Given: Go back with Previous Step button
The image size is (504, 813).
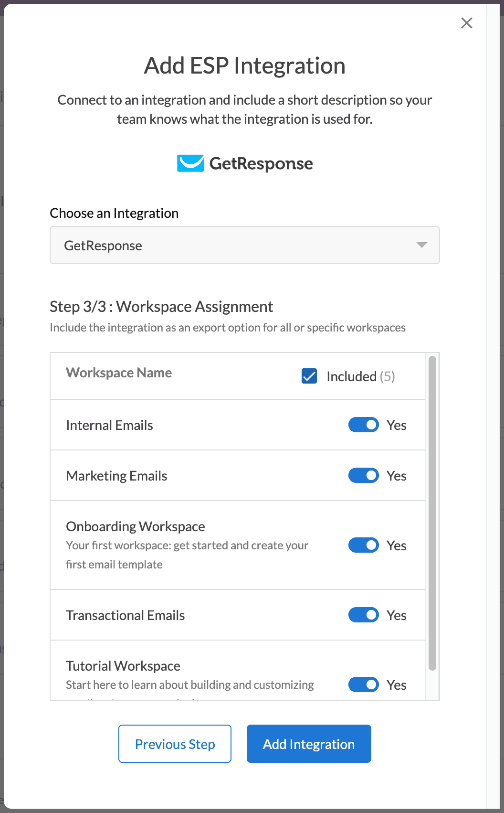Looking at the screenshot, I should click(175, 744).
